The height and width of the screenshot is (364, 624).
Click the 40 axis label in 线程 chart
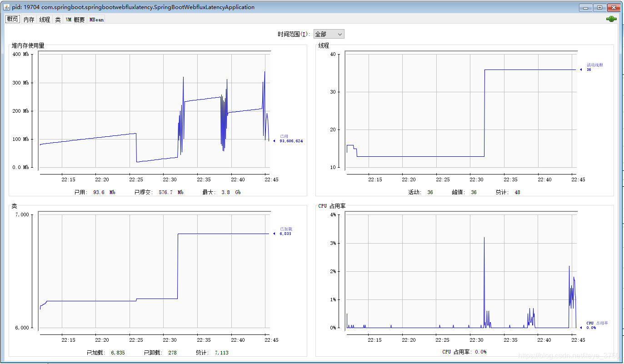(x=333, y=54)
